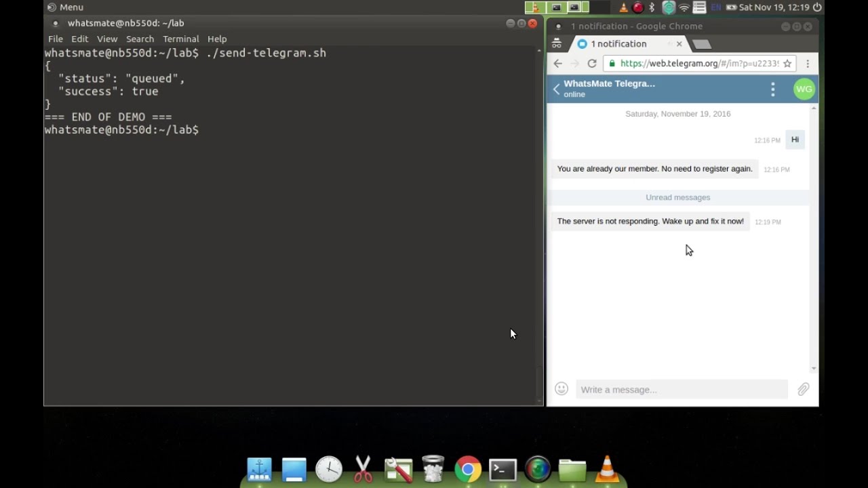Open the date and time calendar
Screen dimensions: 868x488
coord(775,7)
